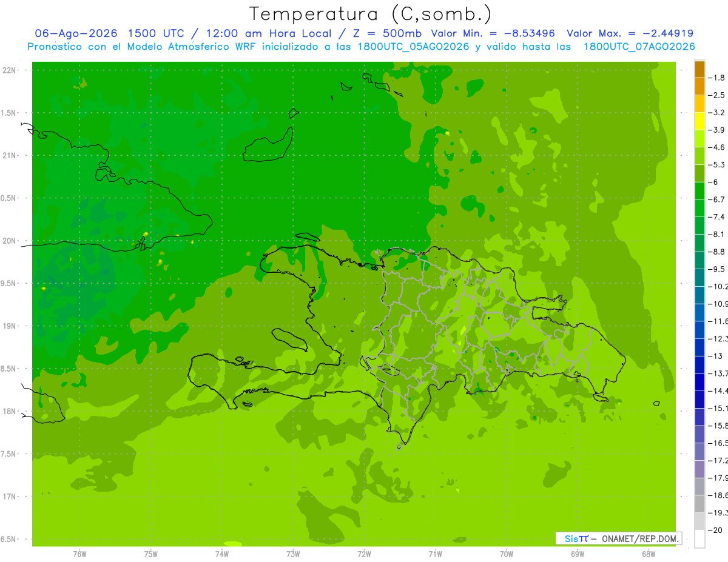
Task: Click the '18N' latitude label
Action: pos(10,412)
